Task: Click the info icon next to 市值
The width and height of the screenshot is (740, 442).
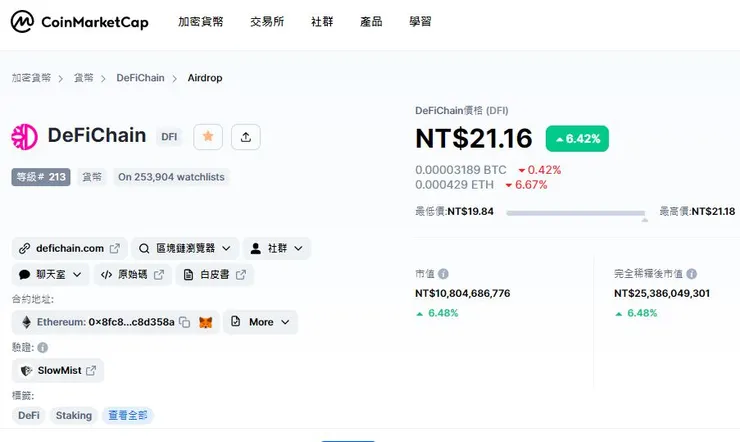Action: point(443,274)
